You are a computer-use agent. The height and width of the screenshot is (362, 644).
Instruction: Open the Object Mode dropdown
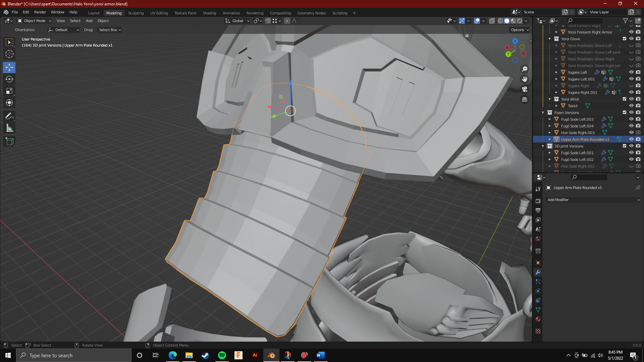[x=35, y=21]
